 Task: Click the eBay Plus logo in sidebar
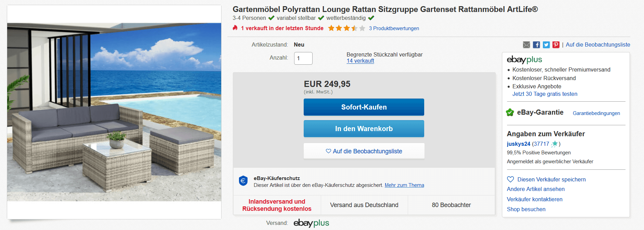pos(524,60)
